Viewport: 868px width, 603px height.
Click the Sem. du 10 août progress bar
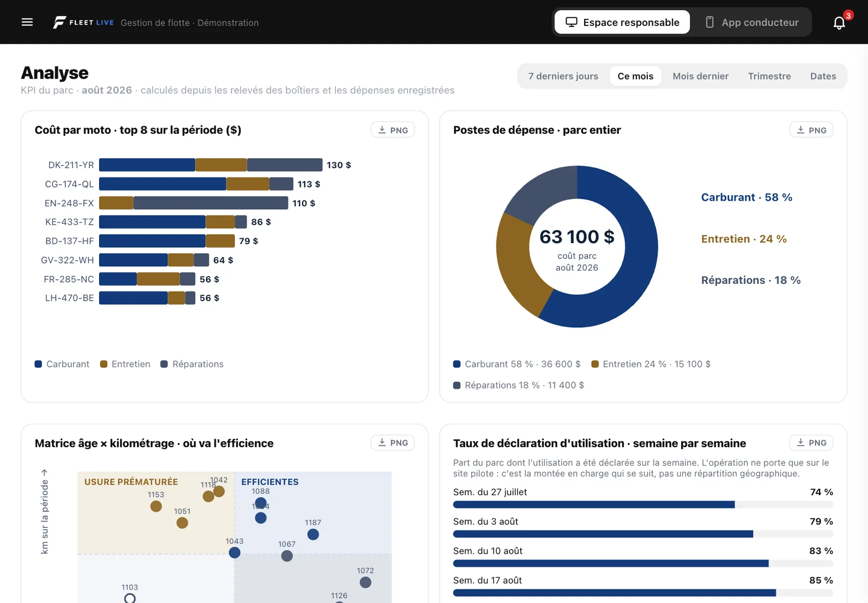(x=643, y=564)
